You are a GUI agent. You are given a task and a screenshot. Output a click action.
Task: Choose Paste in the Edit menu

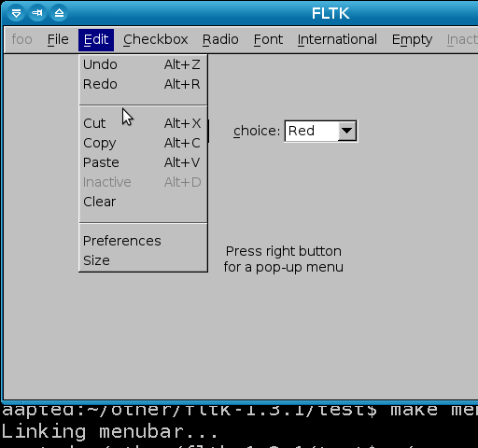143,162
